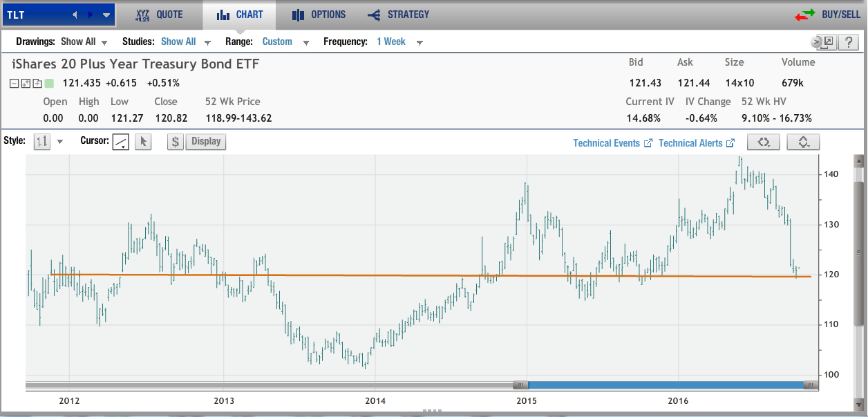Click the BUY/SELL button
This screenshot has width=868, height=417.
(827, 15)
